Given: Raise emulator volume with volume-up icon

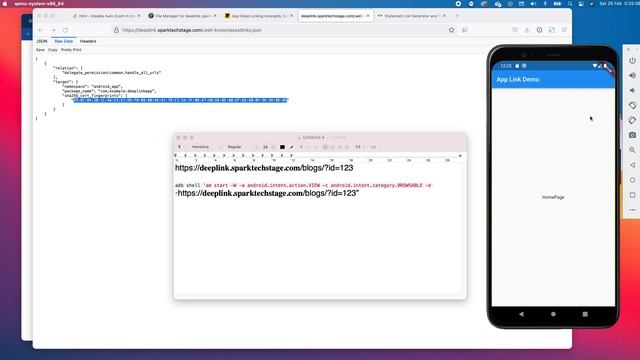Looking at the screenshot, I should pos(632,76).
